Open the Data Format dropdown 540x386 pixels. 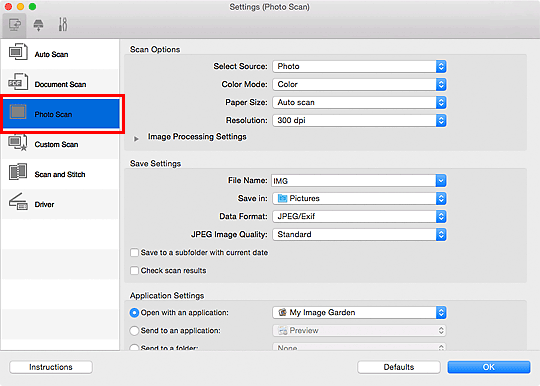360,216
